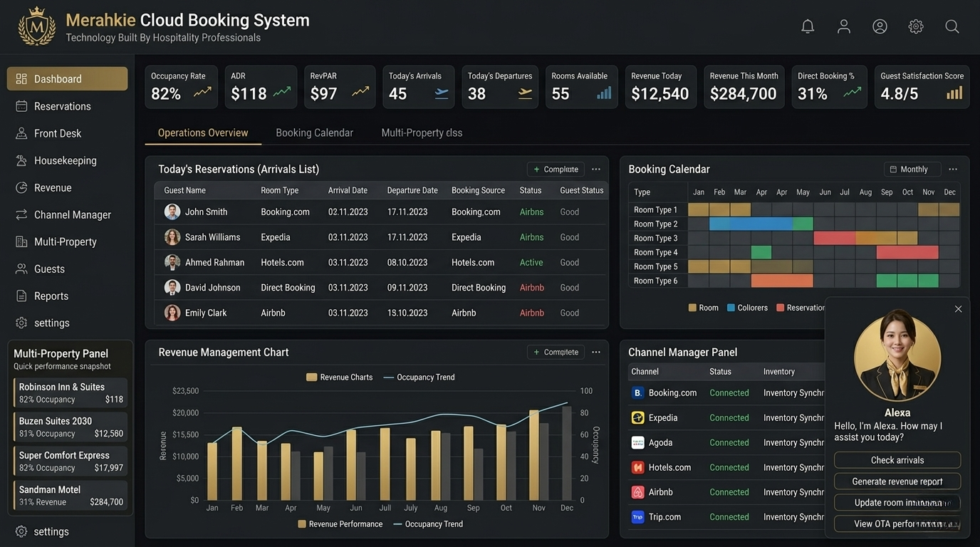This screenshot has height=547, width=980.
Task: Click Rooms Available bar chart icon
Action: pos(604,93)
